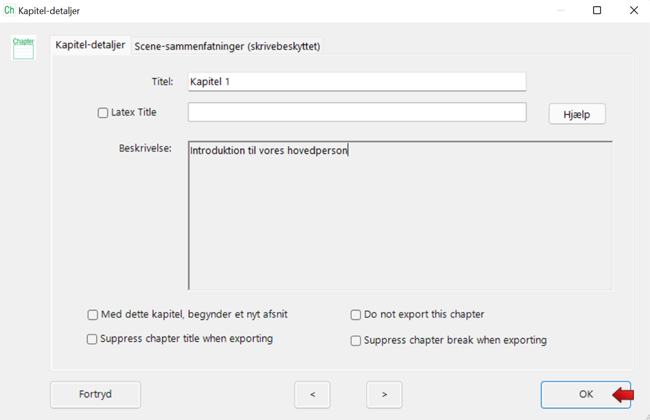This screenshot has width=650, height=420.
Task: Close the Kapitel-detaljer dialog window
Action: [632, 10]
